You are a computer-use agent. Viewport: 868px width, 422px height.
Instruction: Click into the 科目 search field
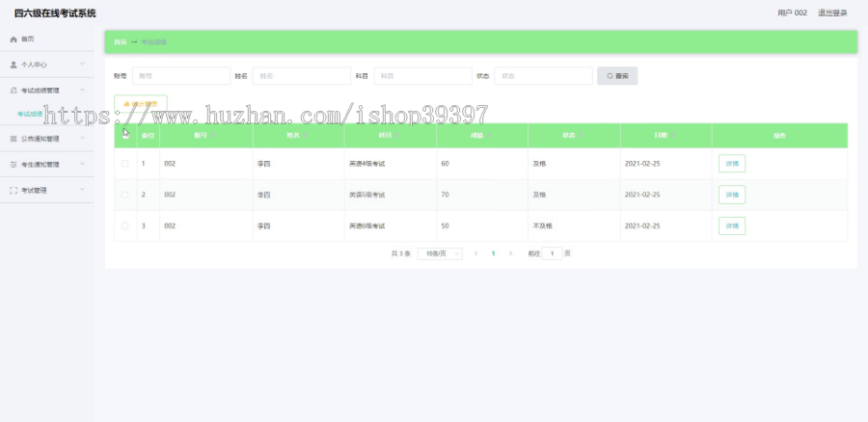pyautogui.click(x=423, y=76)
